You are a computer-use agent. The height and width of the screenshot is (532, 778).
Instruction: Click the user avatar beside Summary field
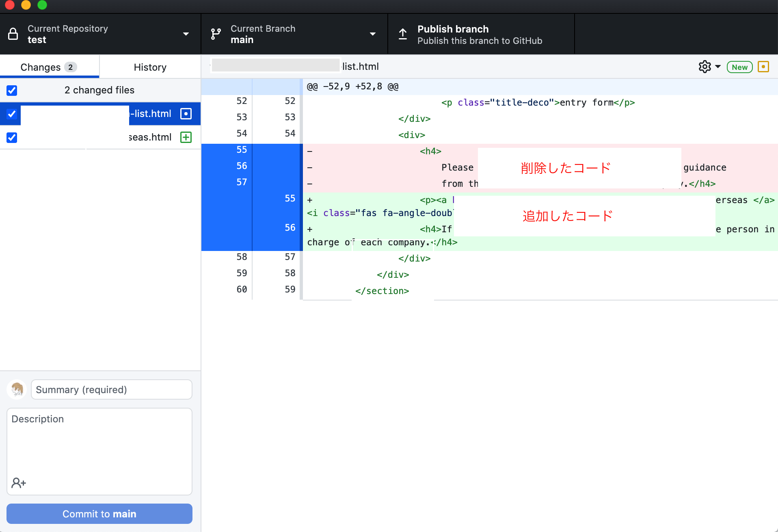(17, 389)
